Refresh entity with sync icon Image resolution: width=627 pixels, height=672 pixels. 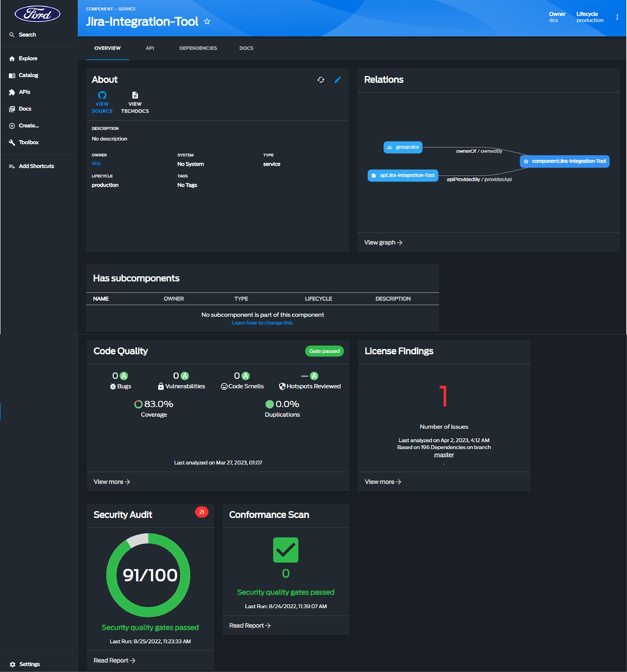point(321,80)
